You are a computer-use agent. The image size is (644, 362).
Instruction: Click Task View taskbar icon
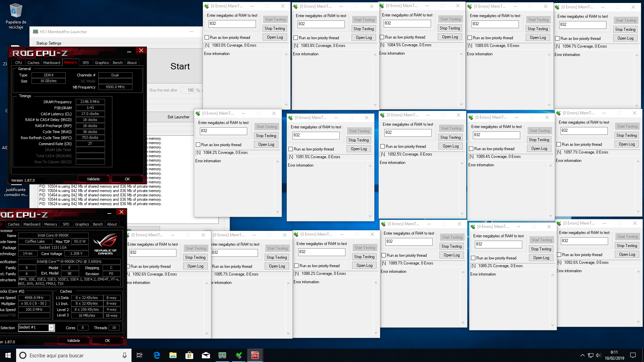(140, 355)
